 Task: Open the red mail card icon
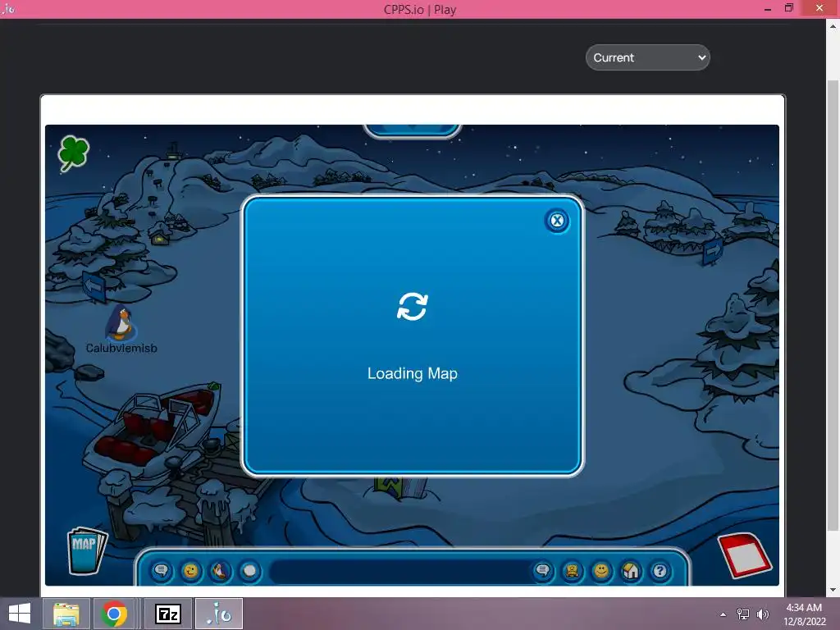tap(745, 555)
